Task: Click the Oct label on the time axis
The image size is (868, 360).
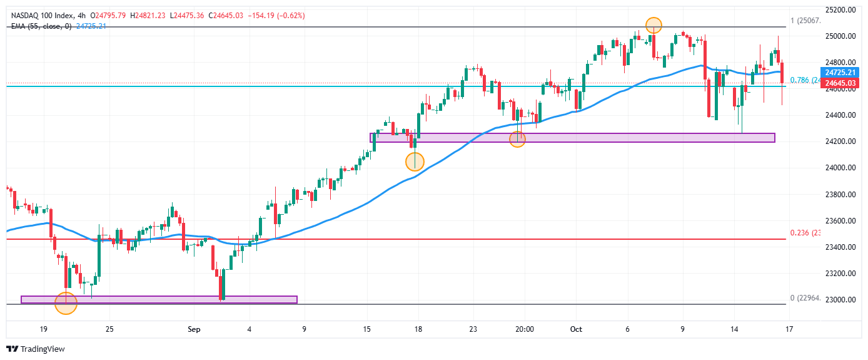Action: point(576,329)
